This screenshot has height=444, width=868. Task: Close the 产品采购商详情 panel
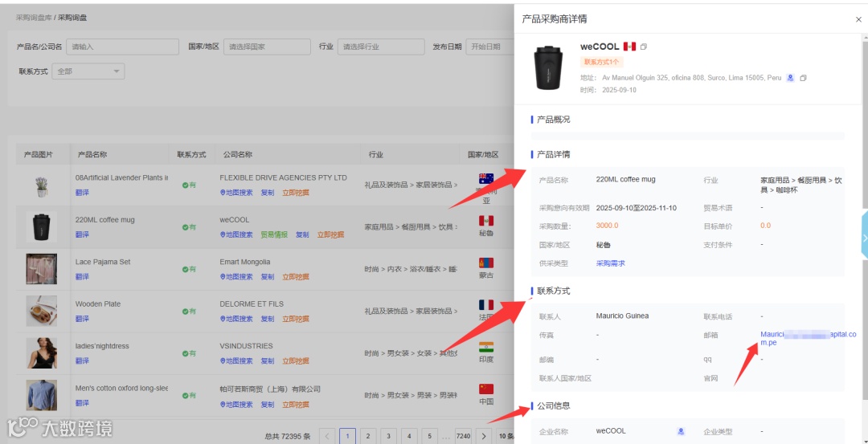(858, 19)
